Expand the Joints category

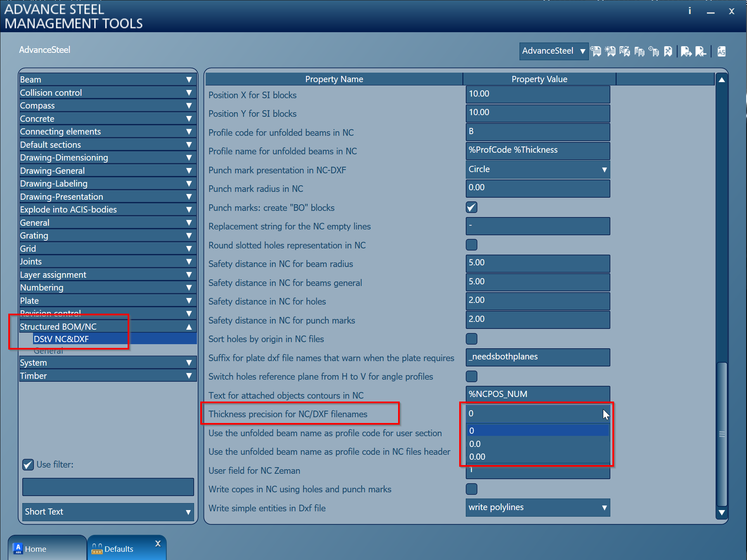pyautogui.click(x=107, y=261)
